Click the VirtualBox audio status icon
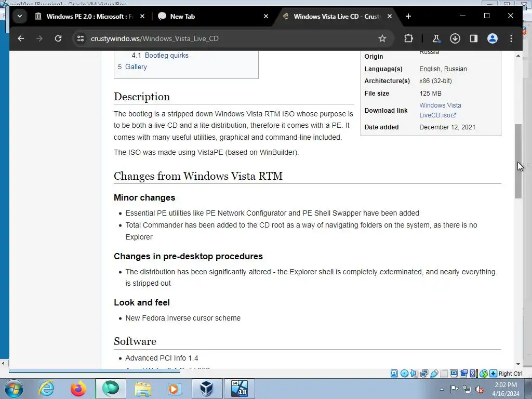532x399 pixels. pos(414,374)
